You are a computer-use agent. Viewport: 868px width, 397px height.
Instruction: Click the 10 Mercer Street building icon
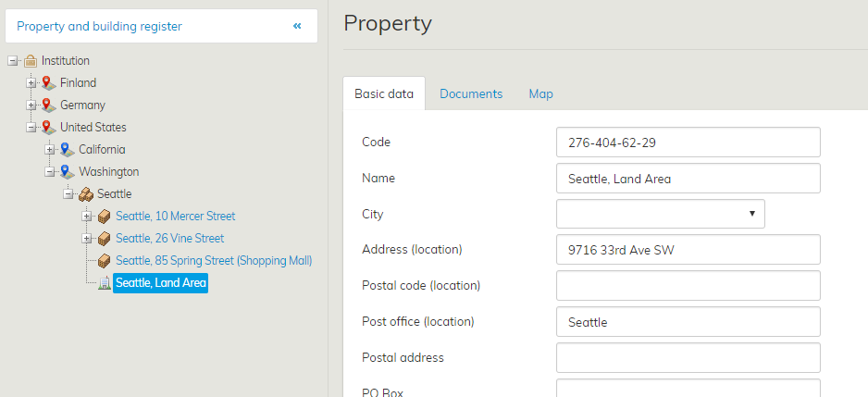tap(104, 217)
